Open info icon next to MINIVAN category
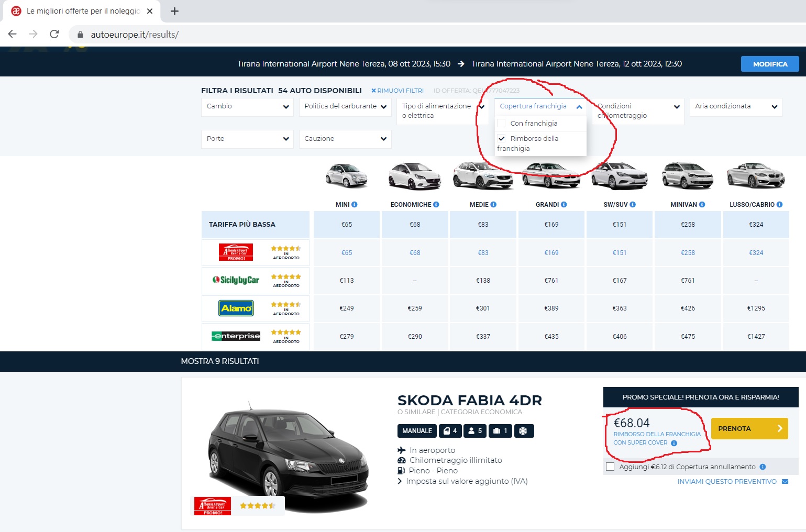 702,205
